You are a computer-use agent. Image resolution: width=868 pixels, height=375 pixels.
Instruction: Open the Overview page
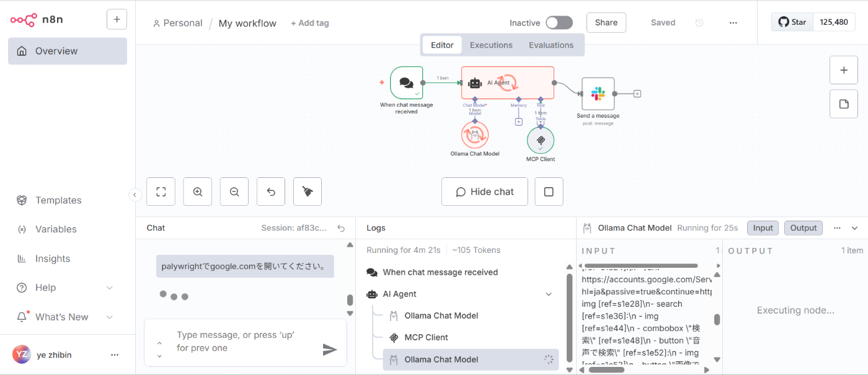point(68,51)
